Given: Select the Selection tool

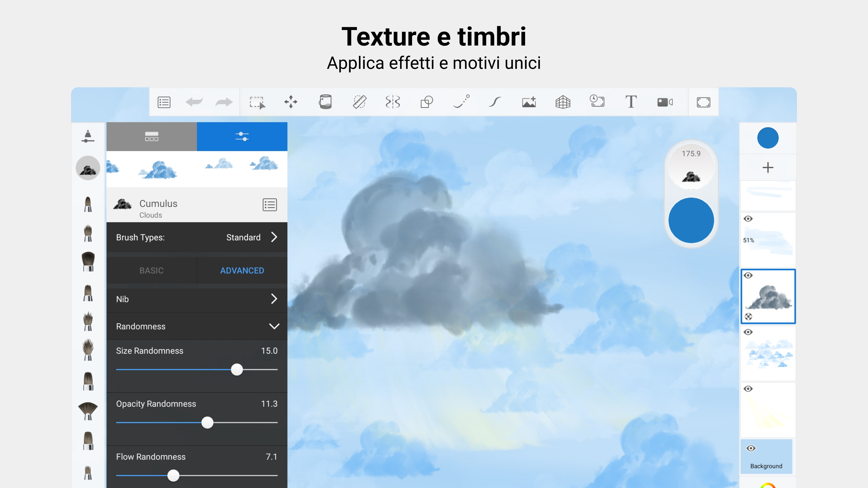Looking at the screenshot, I should (257, 102).
